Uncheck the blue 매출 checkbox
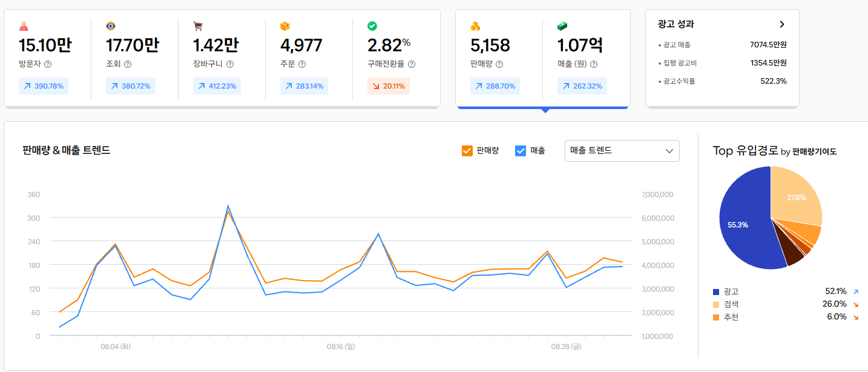The height and width of the screenshot is (372, 868). [521, 151]
